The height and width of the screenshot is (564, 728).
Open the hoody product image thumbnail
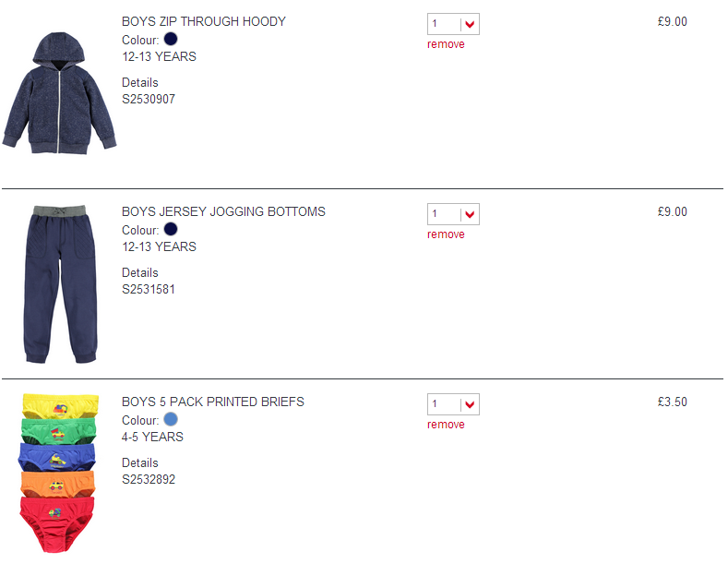59,93
